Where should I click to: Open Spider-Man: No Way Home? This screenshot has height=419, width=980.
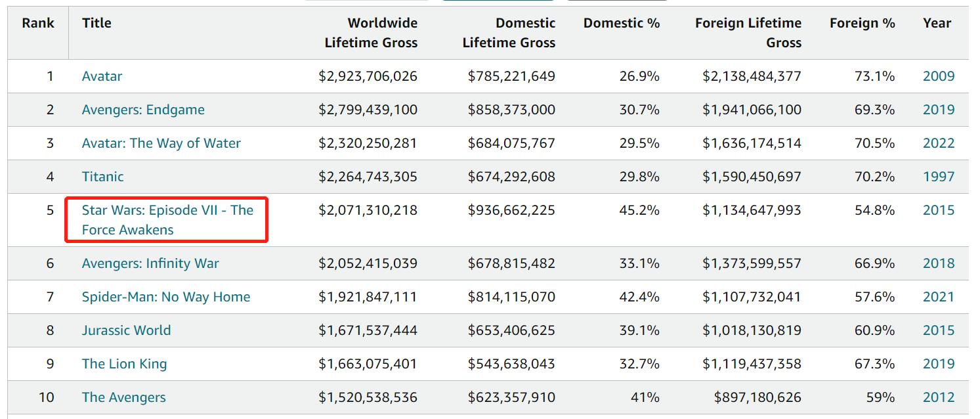[x=165, y=297]
